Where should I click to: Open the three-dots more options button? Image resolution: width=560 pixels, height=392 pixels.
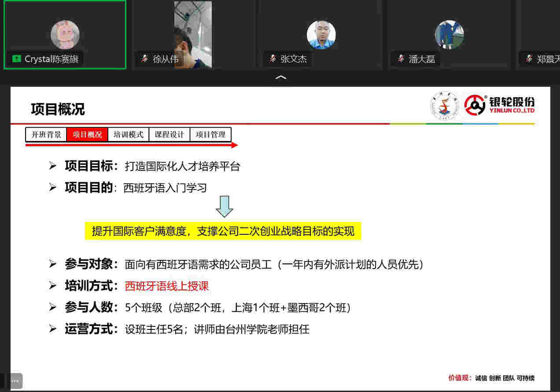[x=15, y=381]
